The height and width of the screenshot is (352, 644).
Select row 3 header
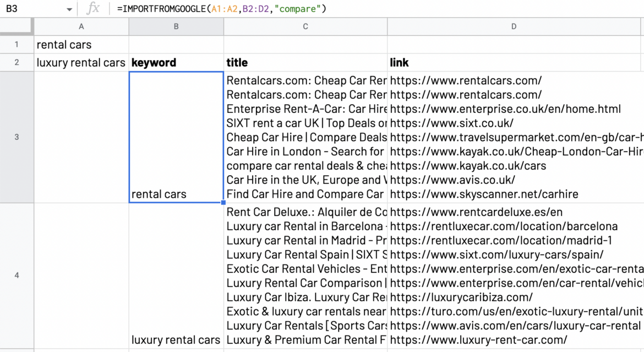coord(17,137)
